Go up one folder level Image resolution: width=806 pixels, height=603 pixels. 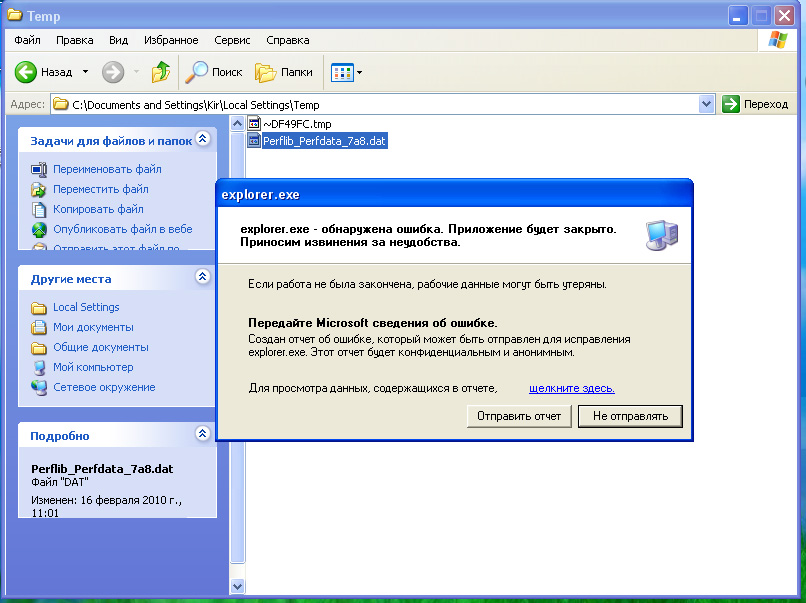(161, 72)
